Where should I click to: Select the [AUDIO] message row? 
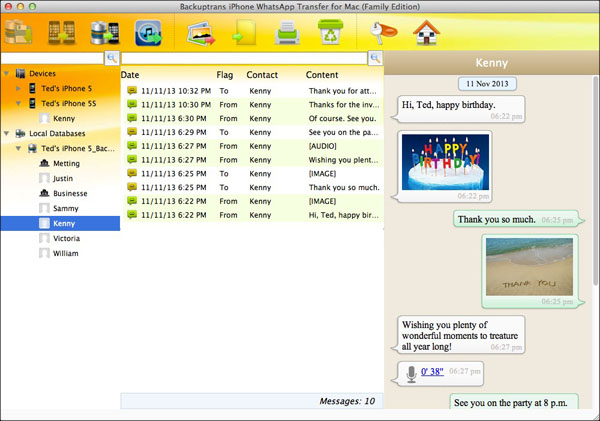253,146
